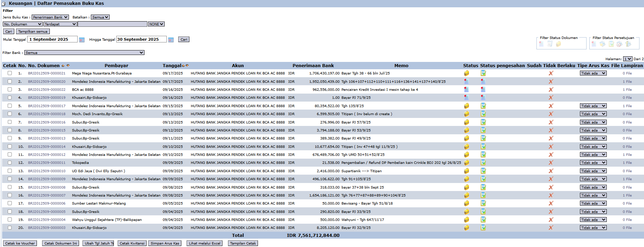Click Ubah Tgl Jatuh Tempo button
Image resolution: width=644 pixels, height=247 pixels.
coord(99,243)
